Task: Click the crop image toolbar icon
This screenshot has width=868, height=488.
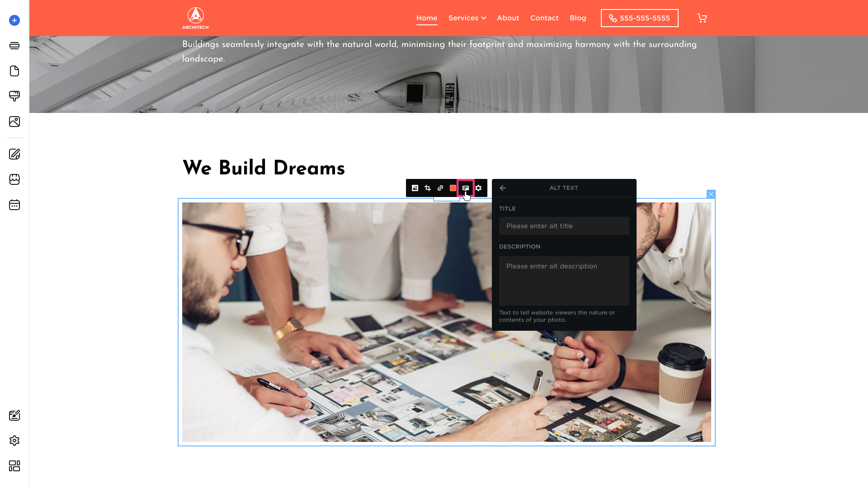Action: (x=428, y=188)
